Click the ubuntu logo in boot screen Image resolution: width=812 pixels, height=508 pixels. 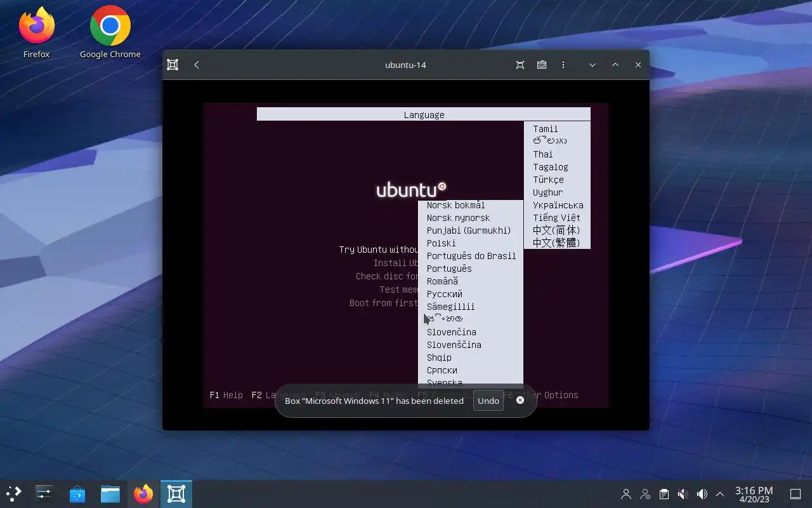[412, 189]
